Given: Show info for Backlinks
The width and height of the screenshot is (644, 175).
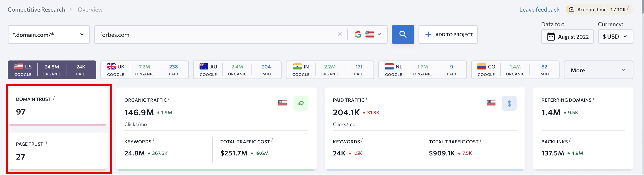Looking at the screenshot, I should pyautogui.click(x=570, y=141).
